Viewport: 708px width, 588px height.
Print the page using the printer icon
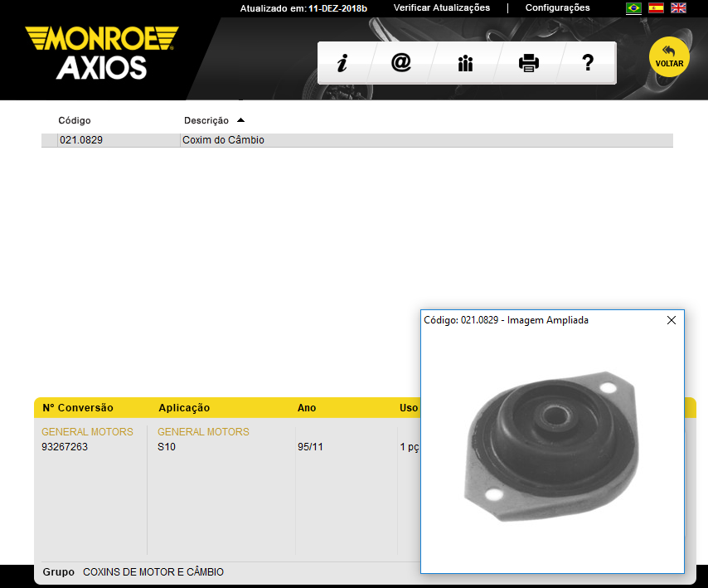click(529, 63)
